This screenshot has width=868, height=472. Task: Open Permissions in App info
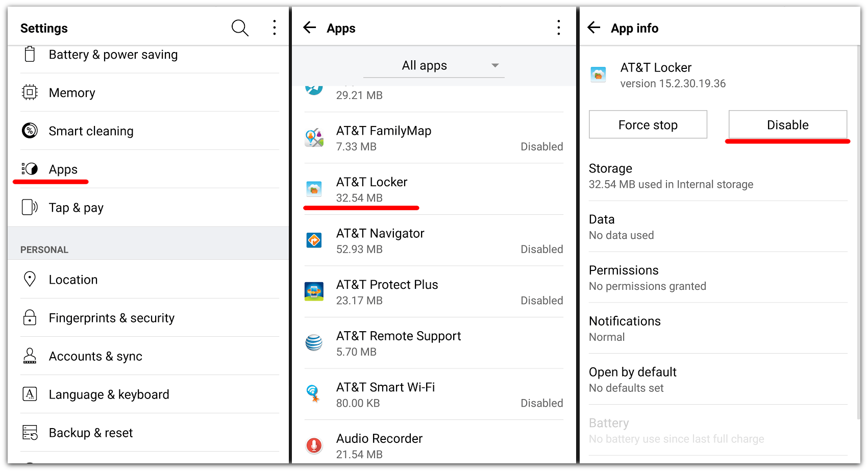[x=718, y=278]
